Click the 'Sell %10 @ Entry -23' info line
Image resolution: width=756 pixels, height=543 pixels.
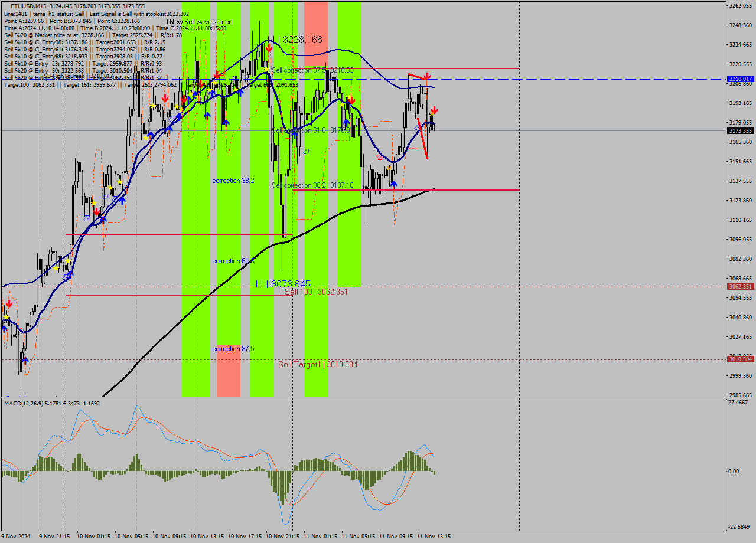click(x=83, y=63)
